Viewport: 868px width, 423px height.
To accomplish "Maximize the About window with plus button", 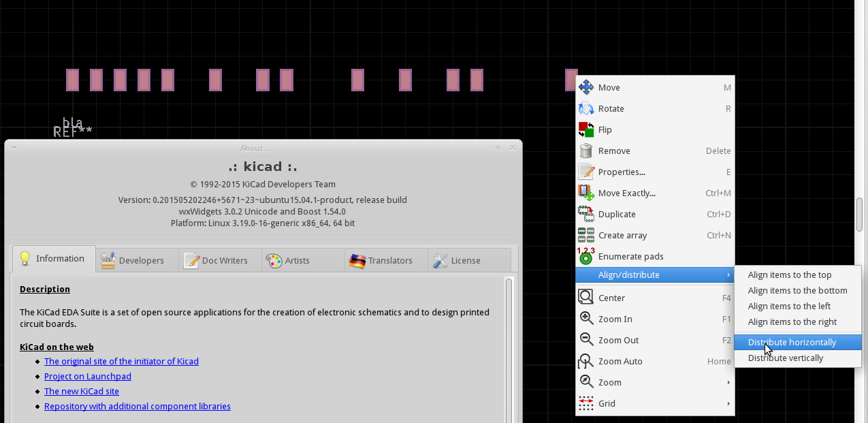I will pos(498,148).
